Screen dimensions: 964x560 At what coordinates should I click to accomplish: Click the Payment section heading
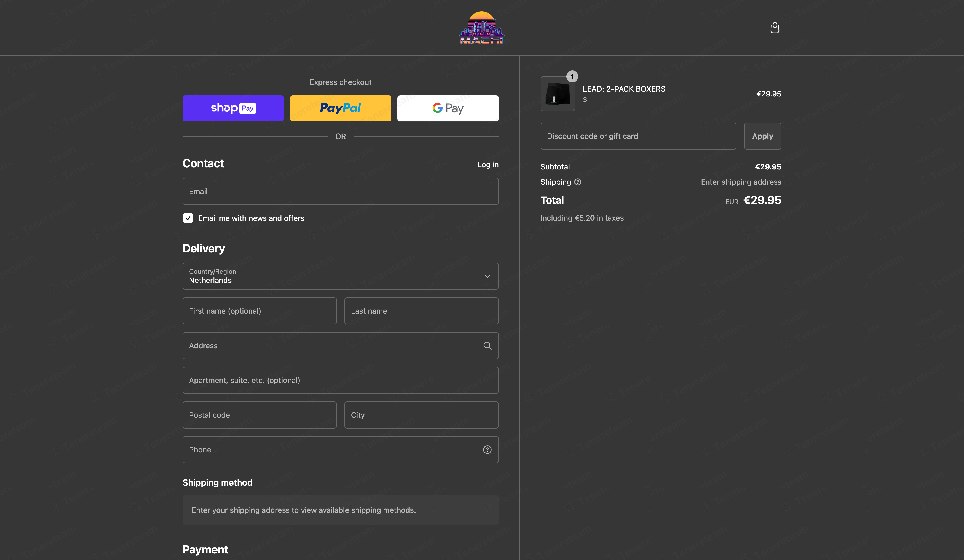point(205,549)
